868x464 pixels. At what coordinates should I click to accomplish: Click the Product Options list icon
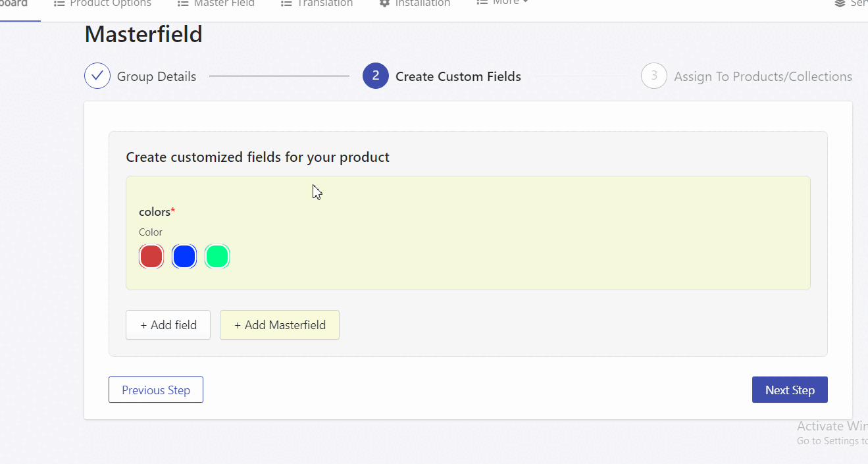click(x=59, y=3)
